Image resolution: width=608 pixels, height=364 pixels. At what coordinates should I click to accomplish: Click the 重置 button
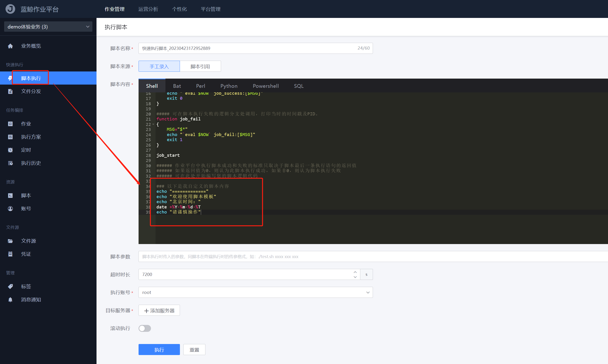[194, 350]
